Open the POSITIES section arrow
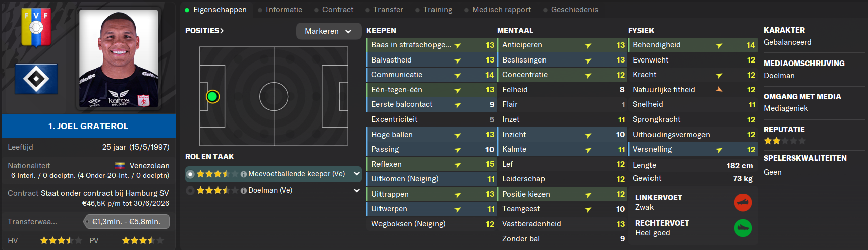Image resolution: width=868 pixels, height=250 pixels. 204,31
